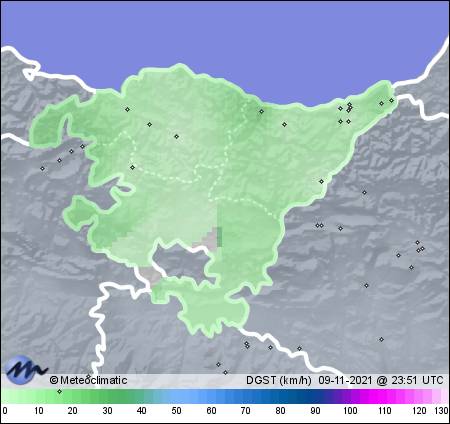Click the Meteoclimatic wave logo
This screenshot has width=450, height=424.
(x=26, y=369)
